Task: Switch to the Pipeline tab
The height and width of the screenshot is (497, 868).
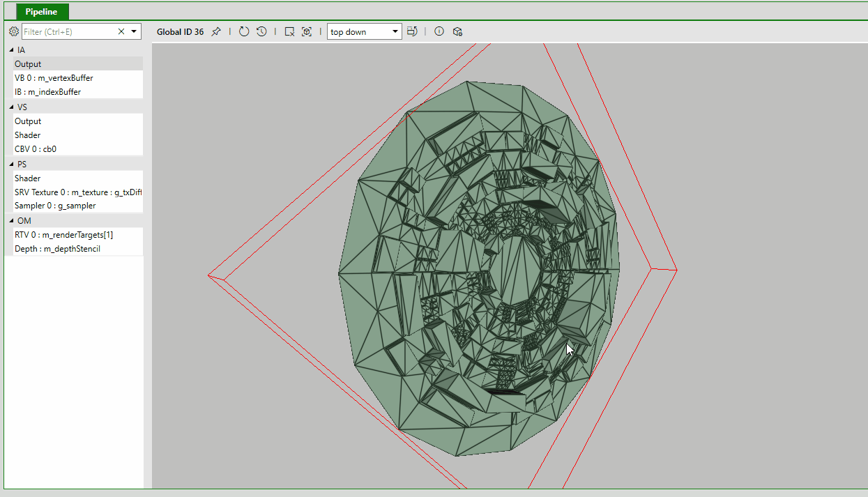Action: pos(41,12)
